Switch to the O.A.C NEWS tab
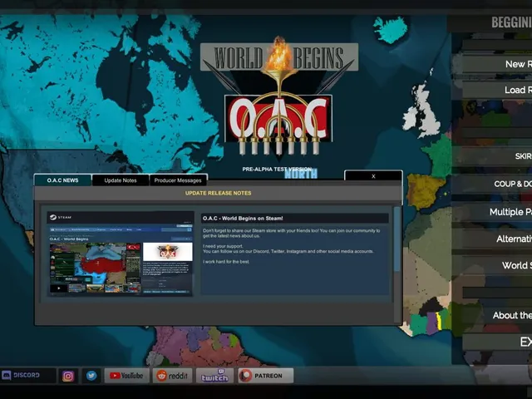 63,180
